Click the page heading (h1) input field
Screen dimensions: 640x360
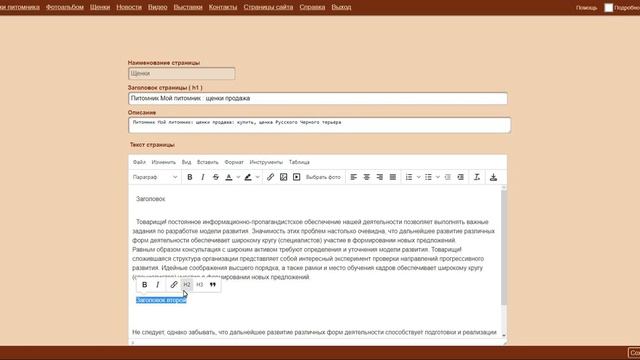[x=318, y=98]
